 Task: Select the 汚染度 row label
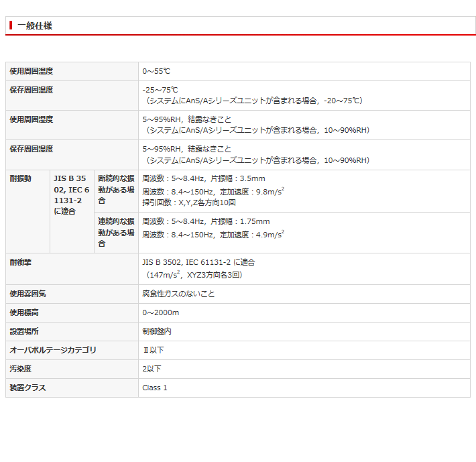pos(20,369)
